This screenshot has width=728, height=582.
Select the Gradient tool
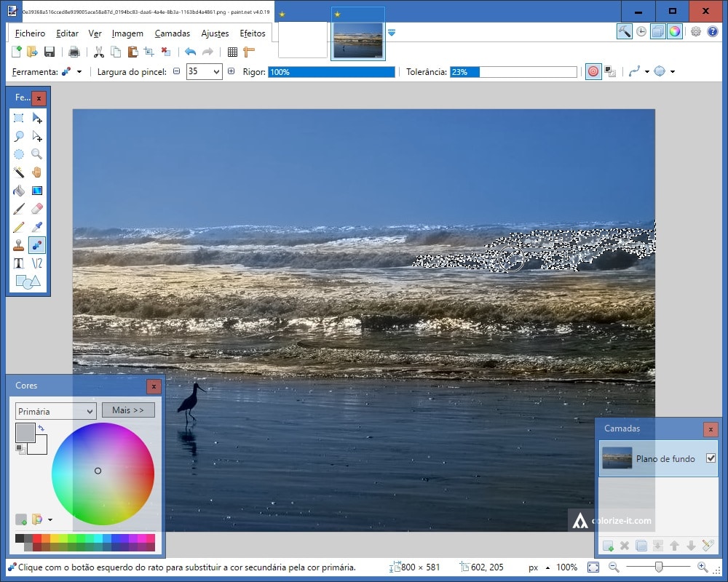click(37, 191)
